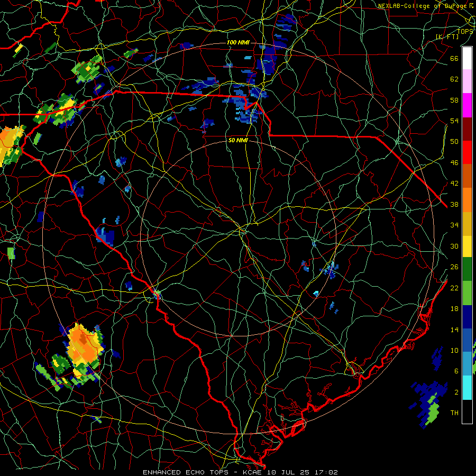Click the magenta swatch in the color scale

click(467, 105)
